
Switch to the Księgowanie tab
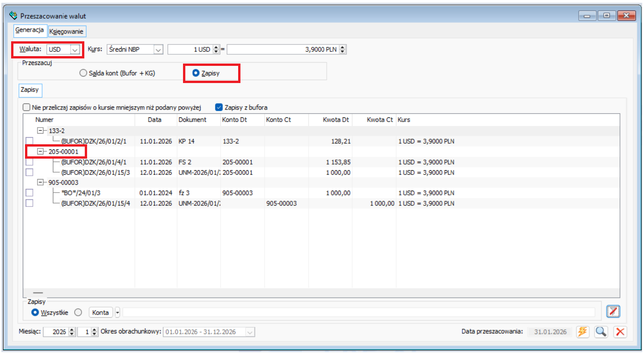tap(66, 32)
